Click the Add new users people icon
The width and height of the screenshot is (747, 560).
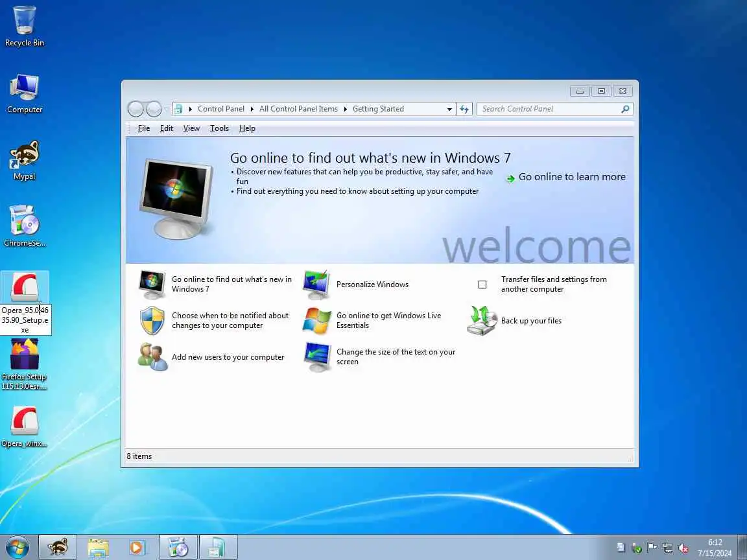point(152,356)
